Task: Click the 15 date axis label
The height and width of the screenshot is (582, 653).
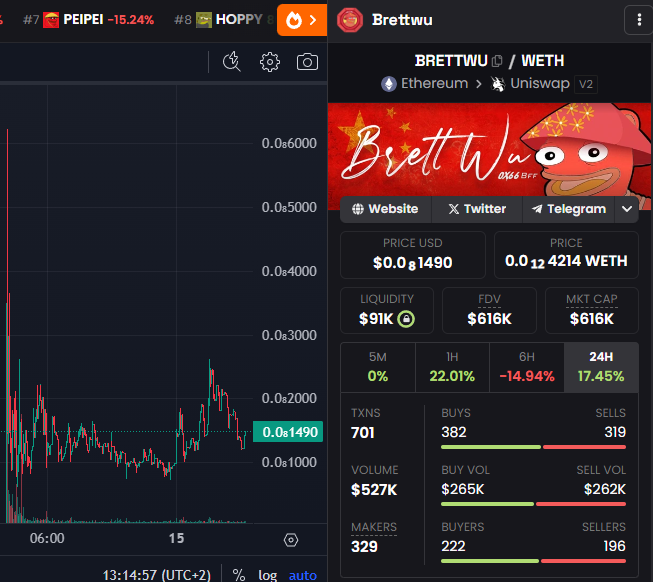Action: pyautogui.click(x=177, y=538)
